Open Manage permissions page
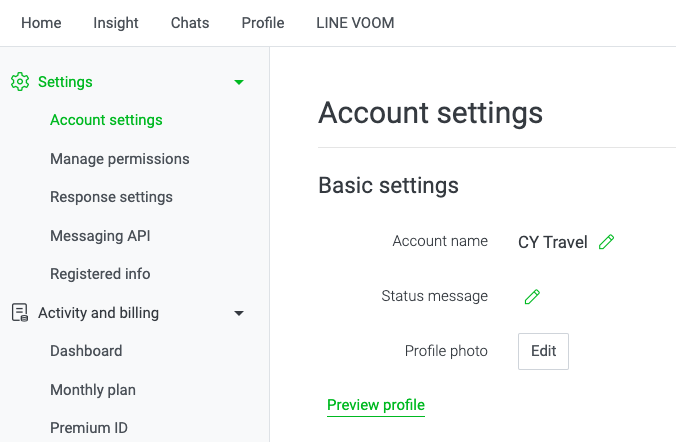The height and width of the screenshot is (442, 676). (120, 159)
